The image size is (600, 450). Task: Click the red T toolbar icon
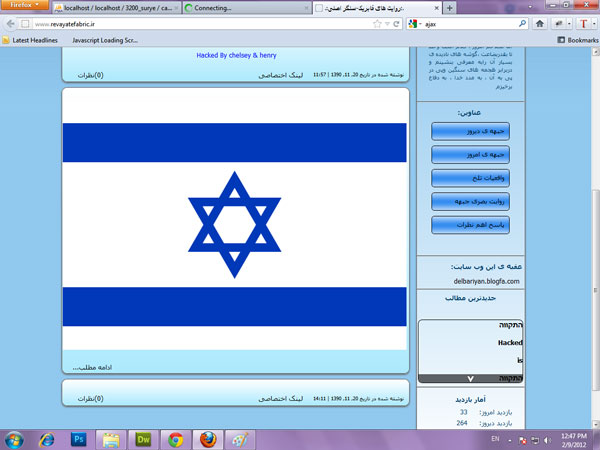[x=583, y=24]
